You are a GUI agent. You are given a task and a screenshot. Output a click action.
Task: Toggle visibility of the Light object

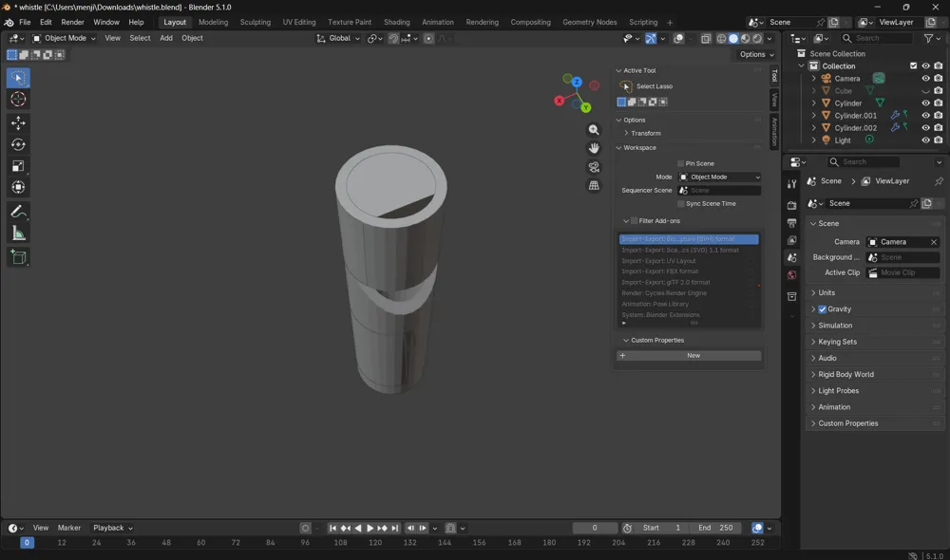925,140
